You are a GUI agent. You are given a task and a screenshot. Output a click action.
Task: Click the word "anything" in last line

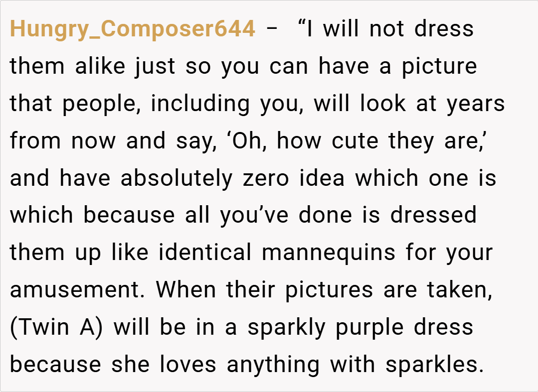(273, 366)
